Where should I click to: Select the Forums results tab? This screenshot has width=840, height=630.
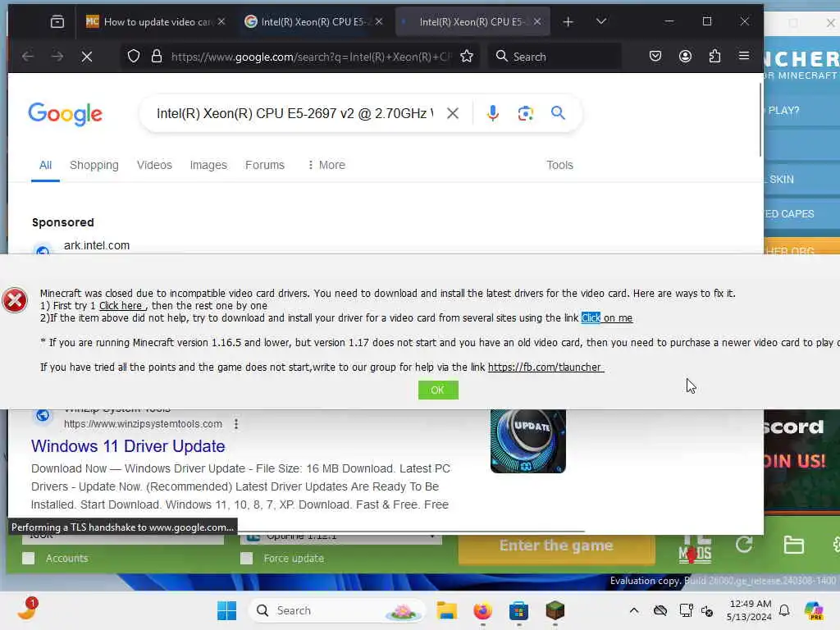(265, 165)
